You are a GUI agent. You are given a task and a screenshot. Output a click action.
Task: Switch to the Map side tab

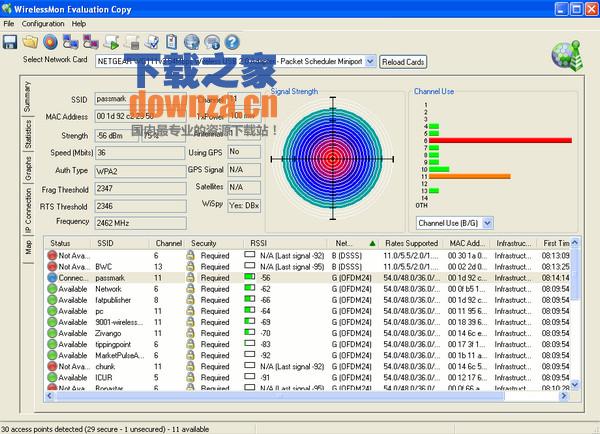pos(28,247)
